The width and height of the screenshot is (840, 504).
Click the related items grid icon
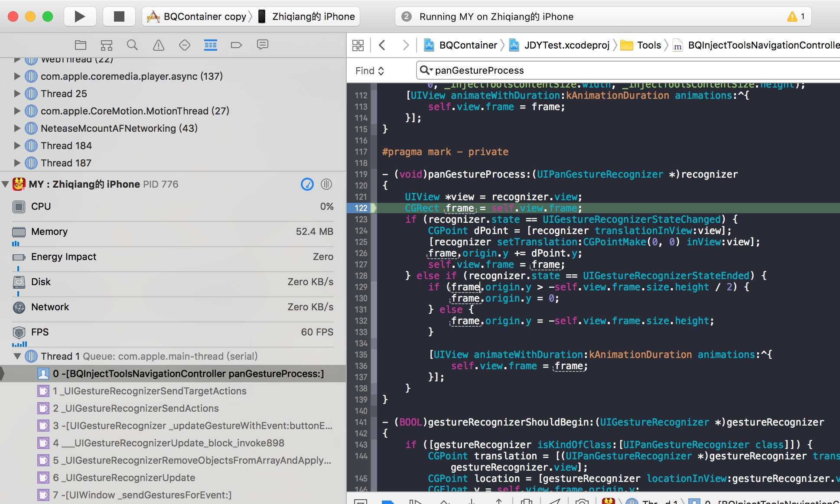point(358,45)
